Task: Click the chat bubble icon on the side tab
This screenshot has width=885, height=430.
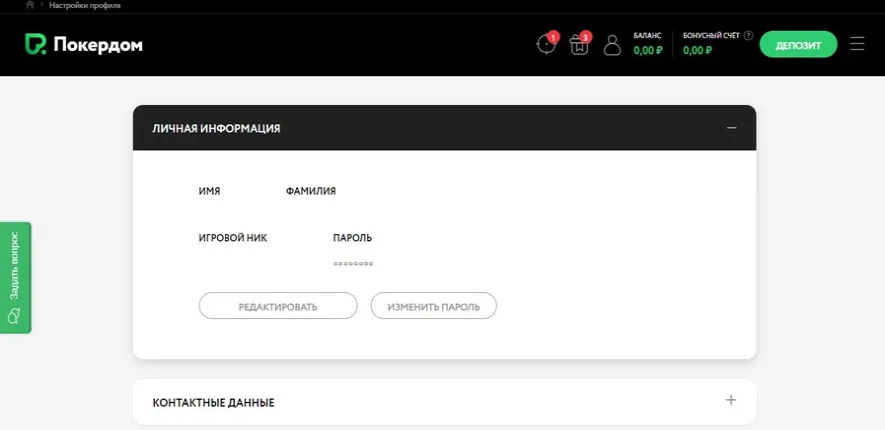Action: click(14, 316)
